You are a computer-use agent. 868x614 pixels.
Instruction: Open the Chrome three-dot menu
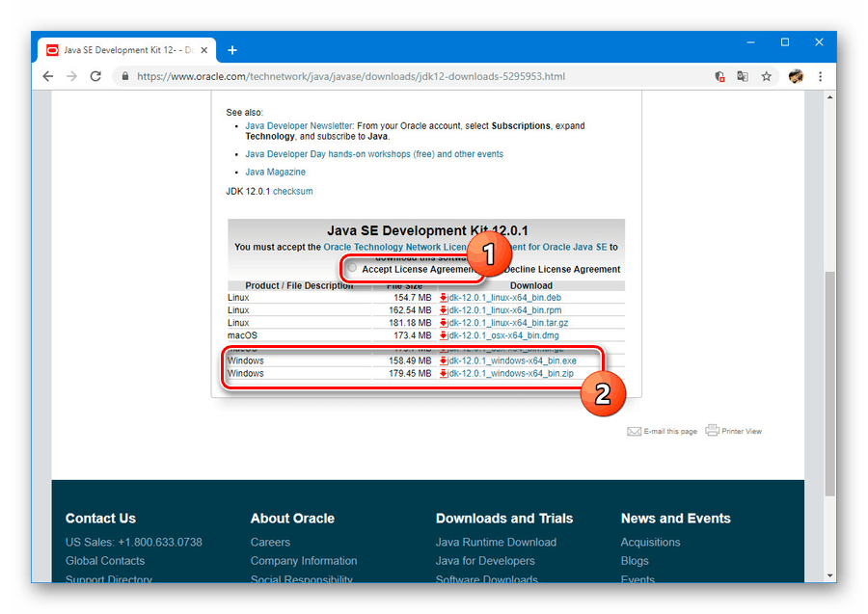tap(821, 76)
